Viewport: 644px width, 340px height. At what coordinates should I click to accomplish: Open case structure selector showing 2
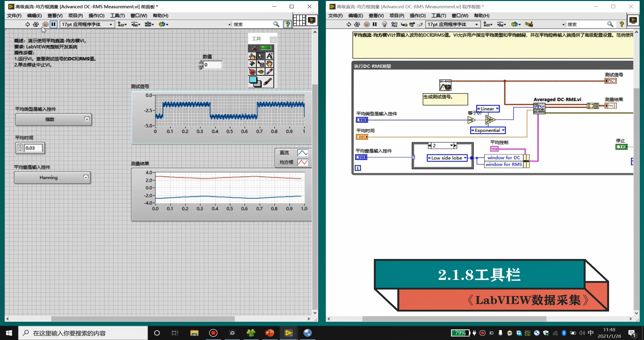tap(442, 145)
